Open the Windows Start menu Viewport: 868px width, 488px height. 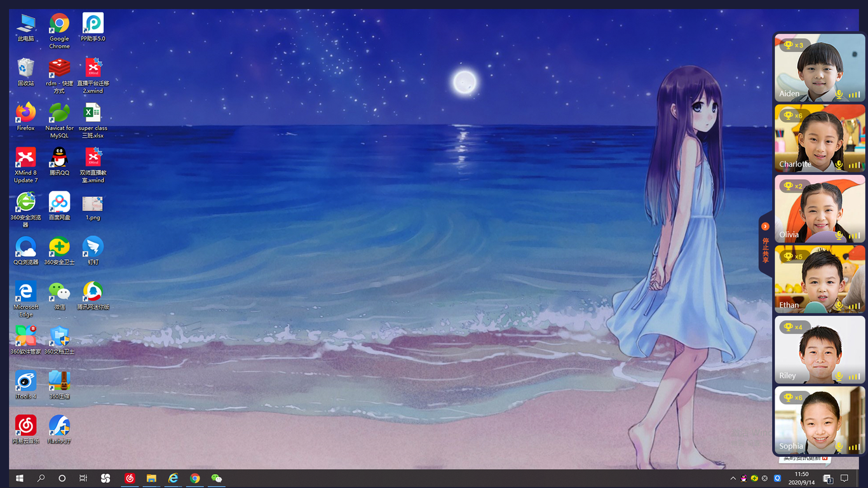20,478
